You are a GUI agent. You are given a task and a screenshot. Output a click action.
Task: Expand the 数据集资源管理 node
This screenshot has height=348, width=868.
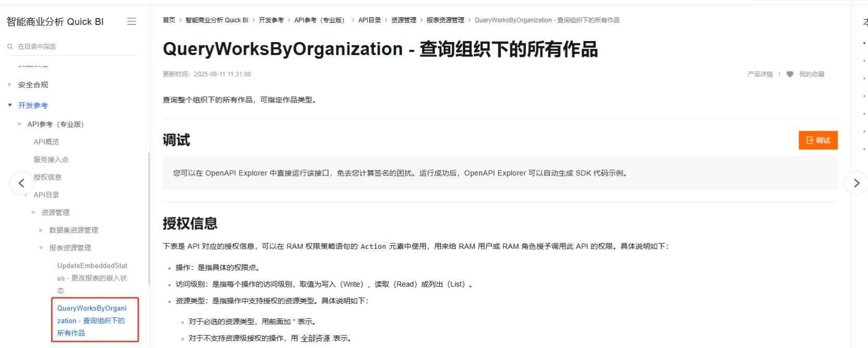pyautogui.click(x=41, y=230)
